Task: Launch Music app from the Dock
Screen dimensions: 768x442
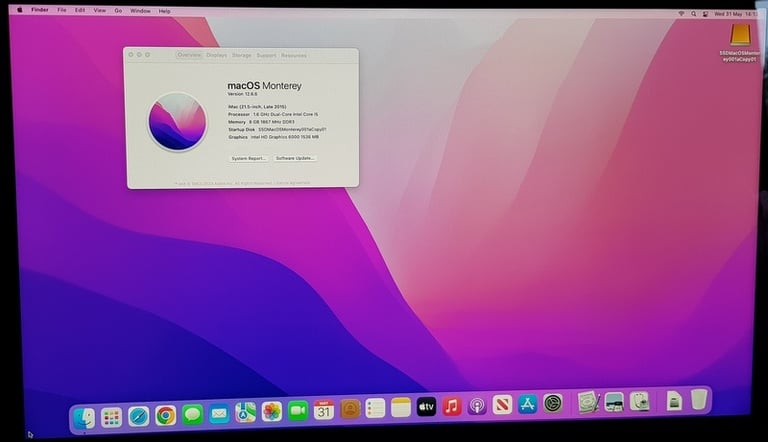Action: (x=452, y=406)
